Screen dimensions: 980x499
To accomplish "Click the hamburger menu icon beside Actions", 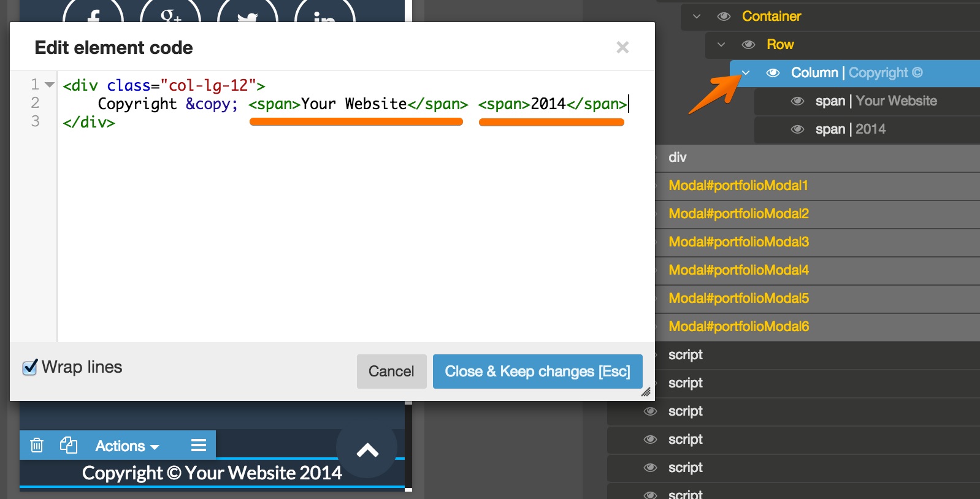I will click(x=198, y=445).
